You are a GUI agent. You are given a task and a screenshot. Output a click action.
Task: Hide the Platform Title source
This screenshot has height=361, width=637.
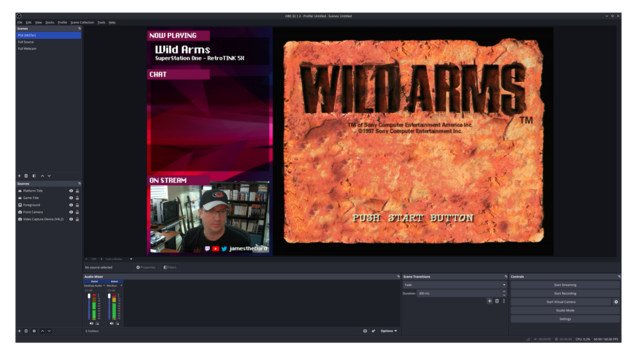point(71,190)
